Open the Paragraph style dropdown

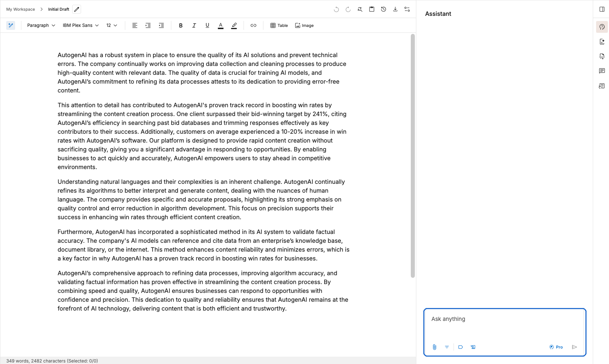41,25
